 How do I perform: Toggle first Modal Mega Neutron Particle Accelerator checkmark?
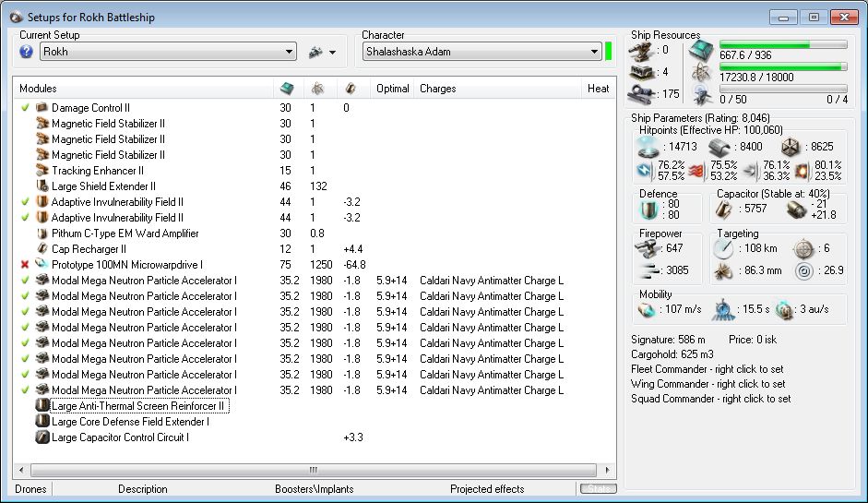[25, 280]
